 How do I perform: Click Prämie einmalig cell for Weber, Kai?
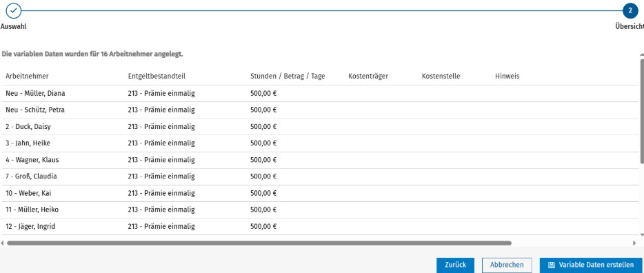pyautogui.click(x=161, y=193)
